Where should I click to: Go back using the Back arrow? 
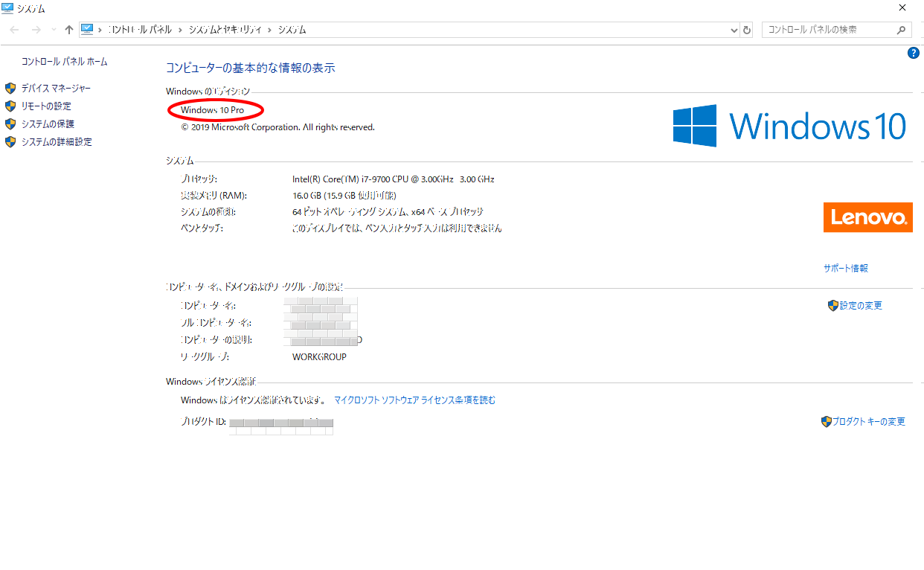pyautogui.click(x=15, y=30)
